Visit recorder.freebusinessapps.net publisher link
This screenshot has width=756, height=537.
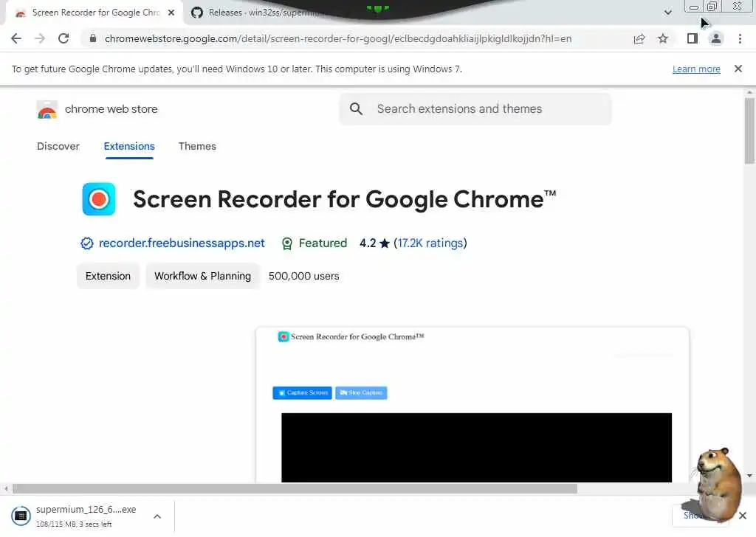(182, 243)
